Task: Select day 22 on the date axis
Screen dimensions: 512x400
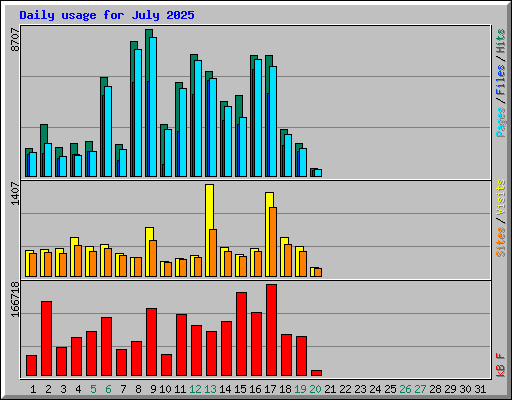Action: click(345, 389)
